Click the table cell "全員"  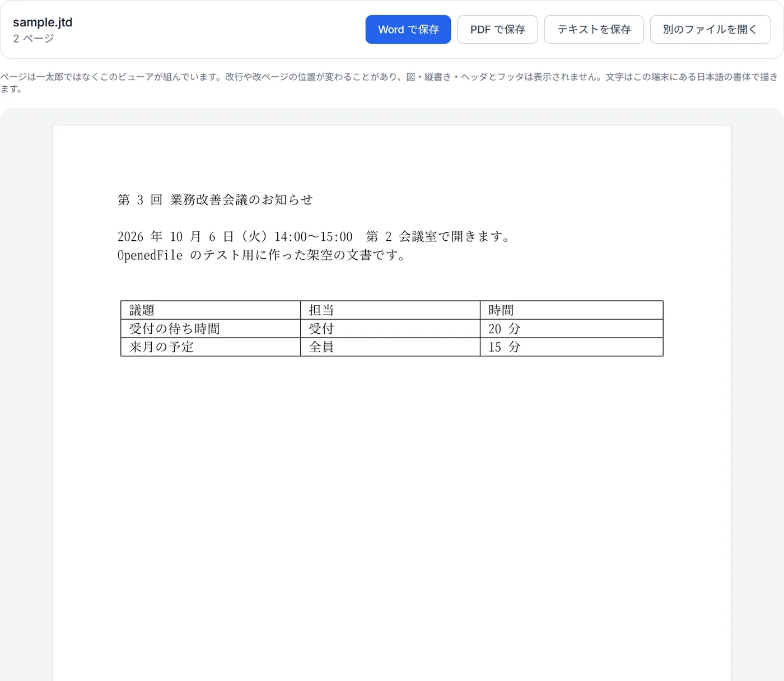(390, 347)
